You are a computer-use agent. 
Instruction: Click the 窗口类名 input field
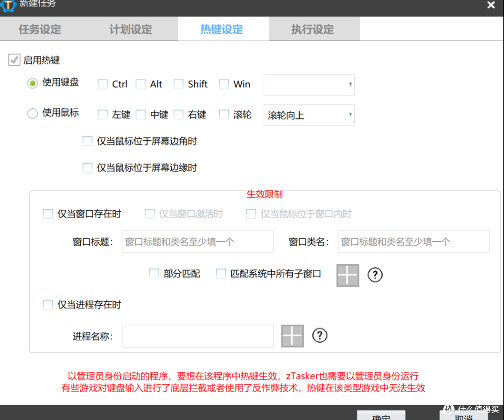[413, 241]
